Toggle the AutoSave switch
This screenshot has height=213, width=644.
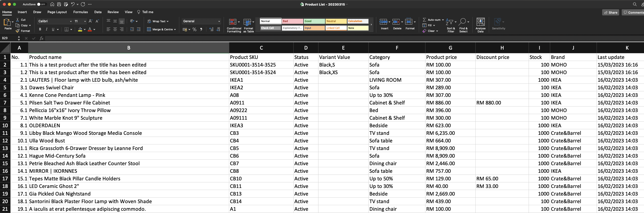tap(41, 4)
